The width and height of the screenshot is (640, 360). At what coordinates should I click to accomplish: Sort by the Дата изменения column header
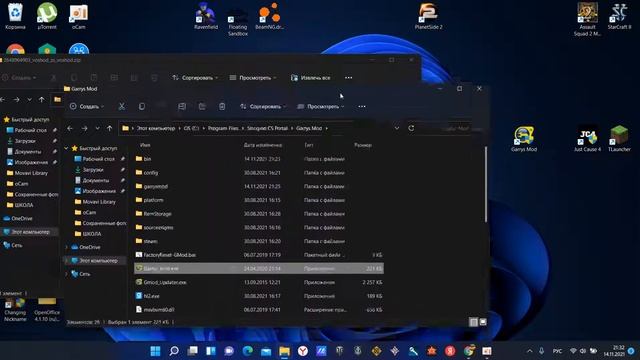click(262, 145)
